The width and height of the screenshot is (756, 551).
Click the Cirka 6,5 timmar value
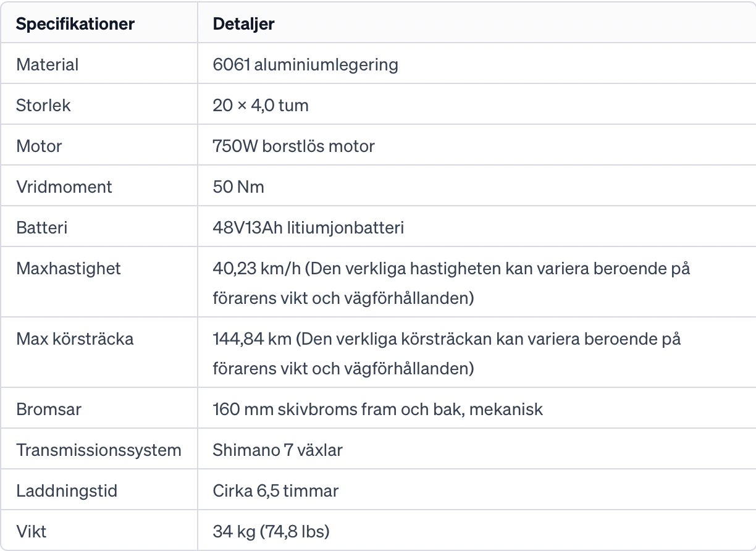(x=275, y=490)
